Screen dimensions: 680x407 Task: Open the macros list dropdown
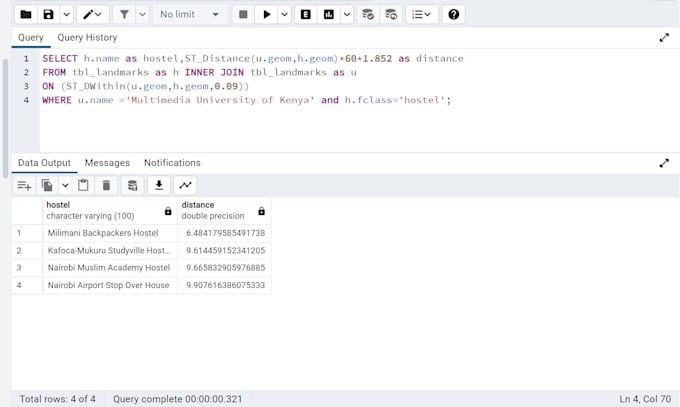point(421,14)
